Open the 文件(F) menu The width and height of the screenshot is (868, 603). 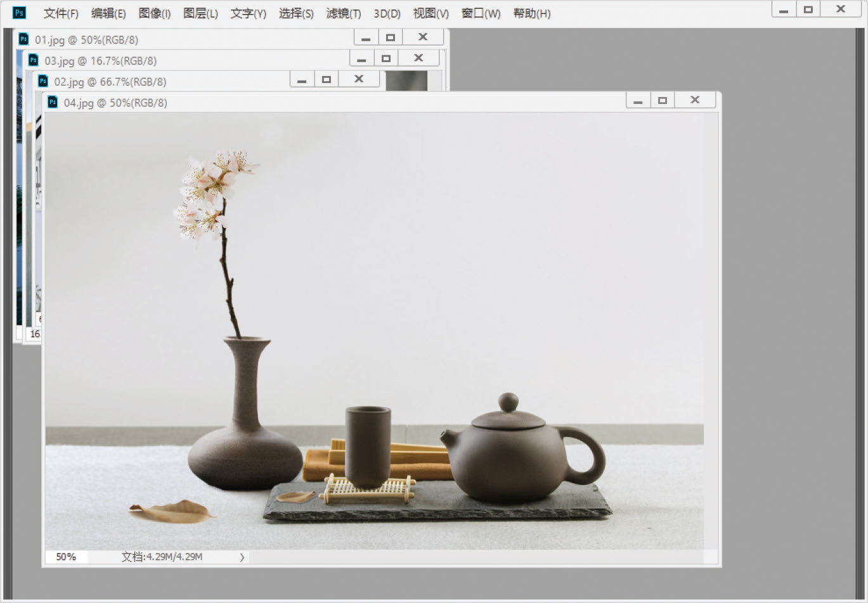(x=61, y=13)
